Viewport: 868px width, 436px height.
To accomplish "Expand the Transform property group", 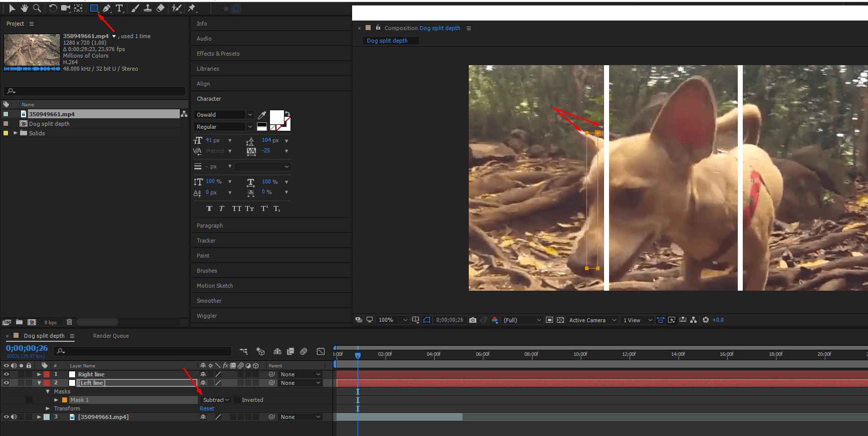I will 48,408.
